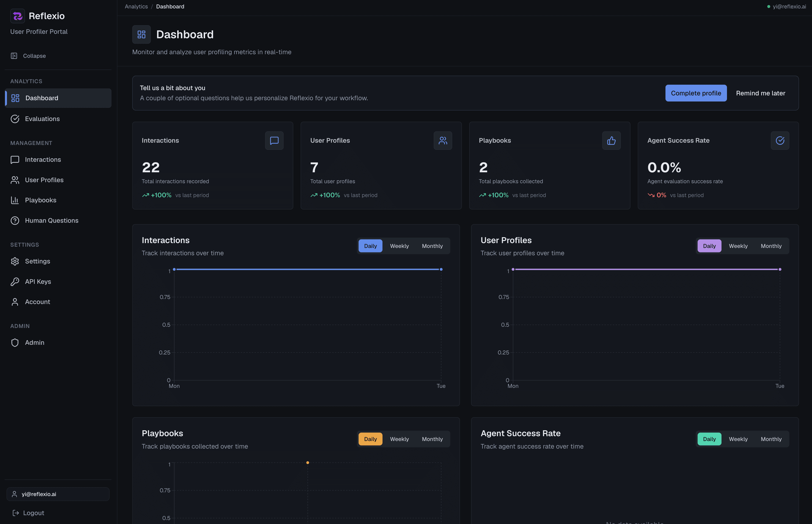Click the green online status dot
This screenshot has height=524, width=812.
pos(769,7)
